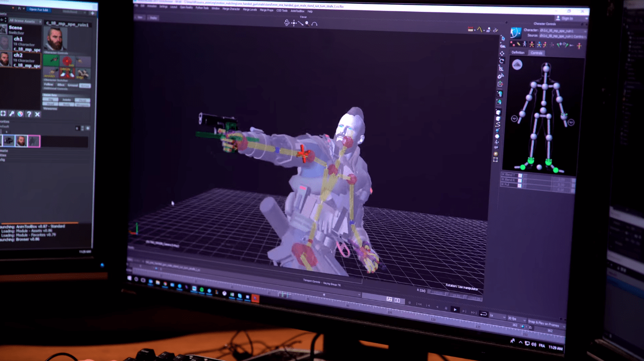The width and height of the screenshot is (644, 361).
Task: Open the Merge Levels menu
Action: tap(250, 10)
